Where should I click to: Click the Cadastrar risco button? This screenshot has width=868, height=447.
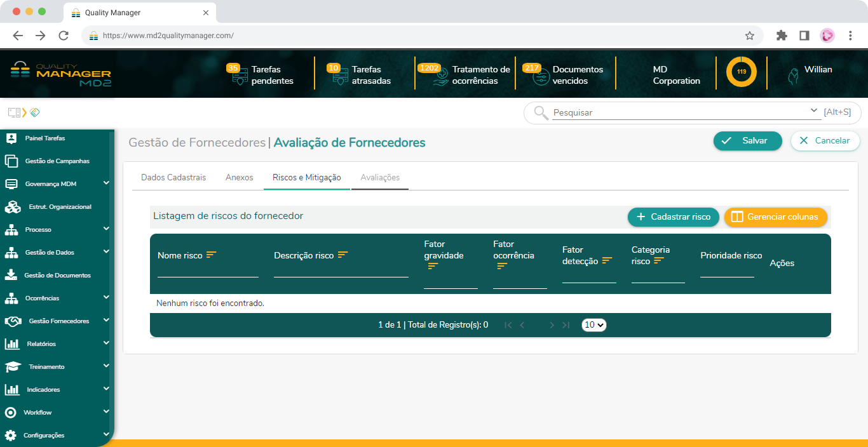coord(673,217)
